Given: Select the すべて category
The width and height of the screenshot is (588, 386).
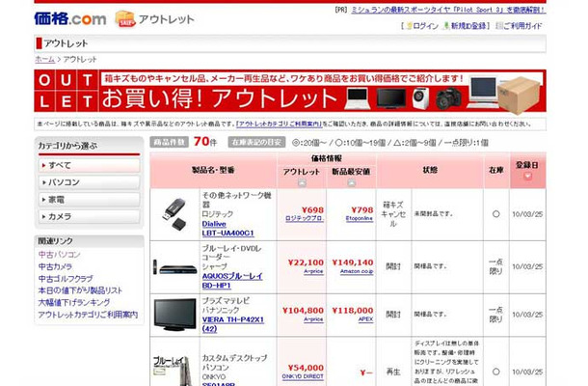Looking at the screenshot, I should click(x=90, y=165).
